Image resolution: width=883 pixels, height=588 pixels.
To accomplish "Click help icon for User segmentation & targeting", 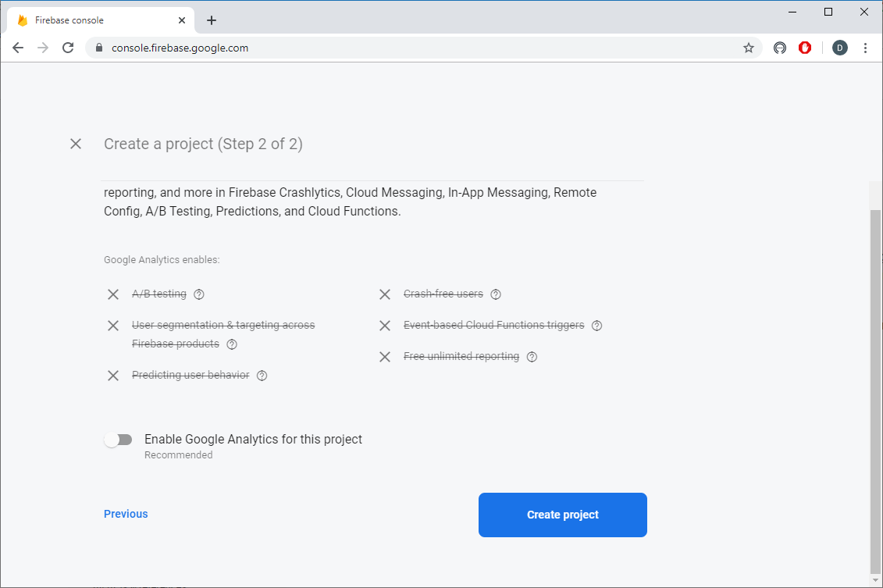I will click(232, 344).
